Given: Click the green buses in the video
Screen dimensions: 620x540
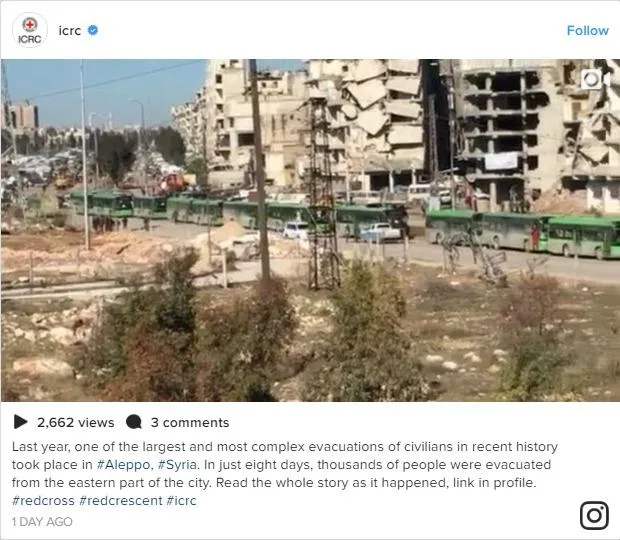Looking at the screenshot, I should (522, 234).
